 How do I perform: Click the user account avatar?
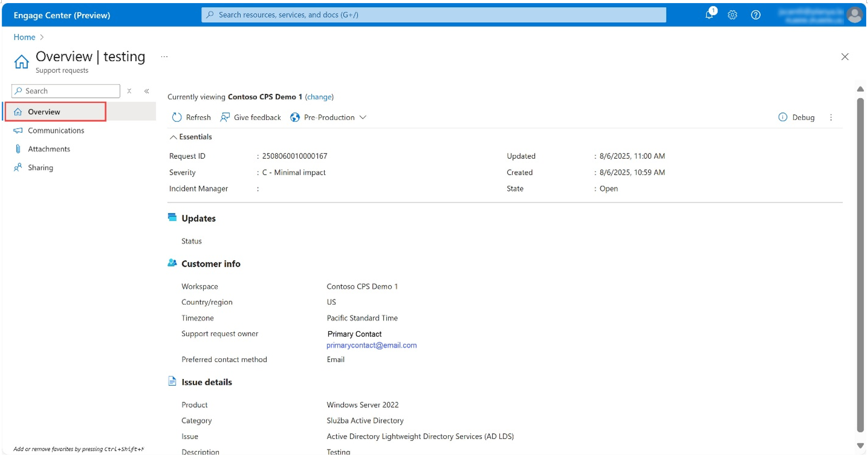click(x=855, y=15)
